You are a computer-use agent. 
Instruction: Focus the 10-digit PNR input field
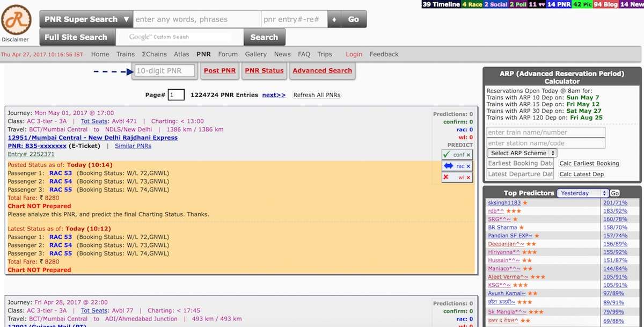coord(164,71)
